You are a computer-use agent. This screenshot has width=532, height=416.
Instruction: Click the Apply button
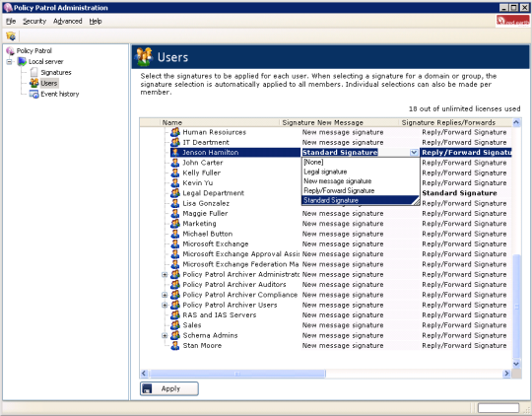[169, 388]
